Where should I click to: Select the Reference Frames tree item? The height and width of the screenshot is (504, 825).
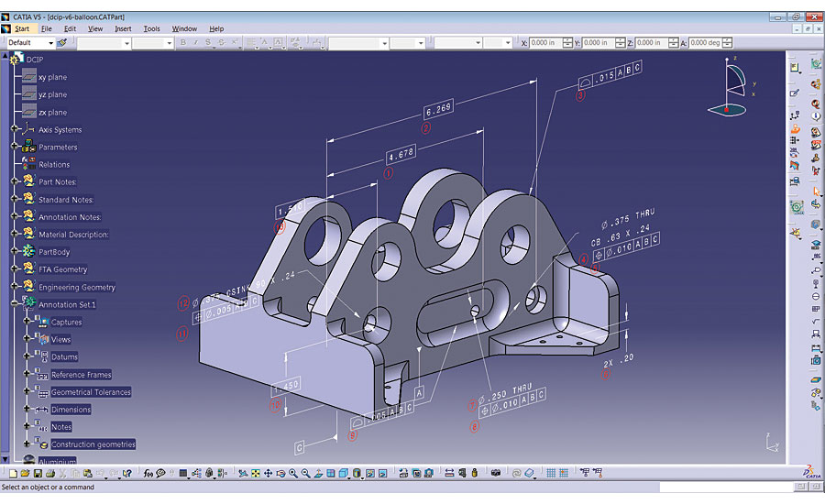[x=81, y=375]
